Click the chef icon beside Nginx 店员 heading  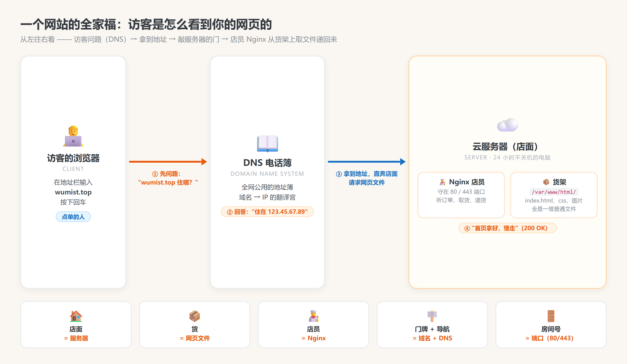click(442, 182)
